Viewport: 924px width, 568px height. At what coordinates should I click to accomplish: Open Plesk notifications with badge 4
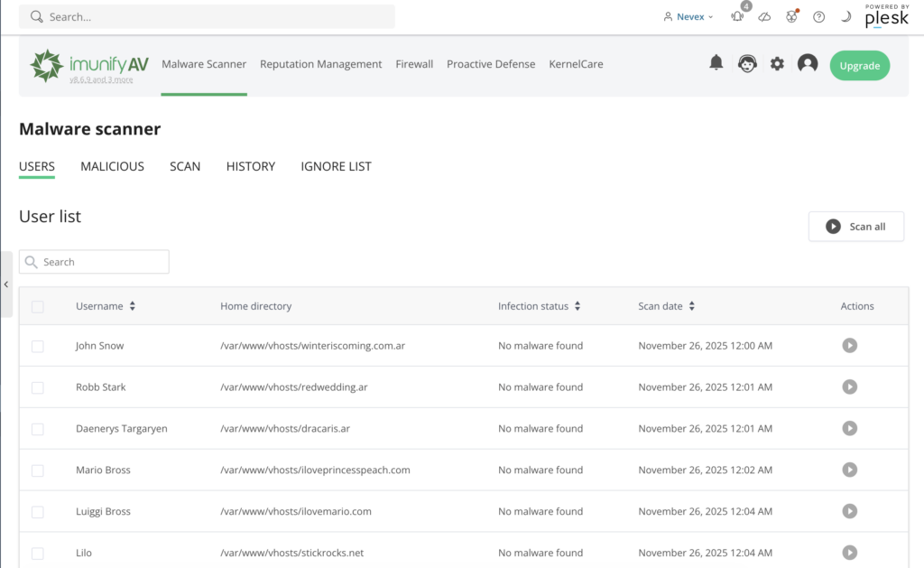(737, 16)
